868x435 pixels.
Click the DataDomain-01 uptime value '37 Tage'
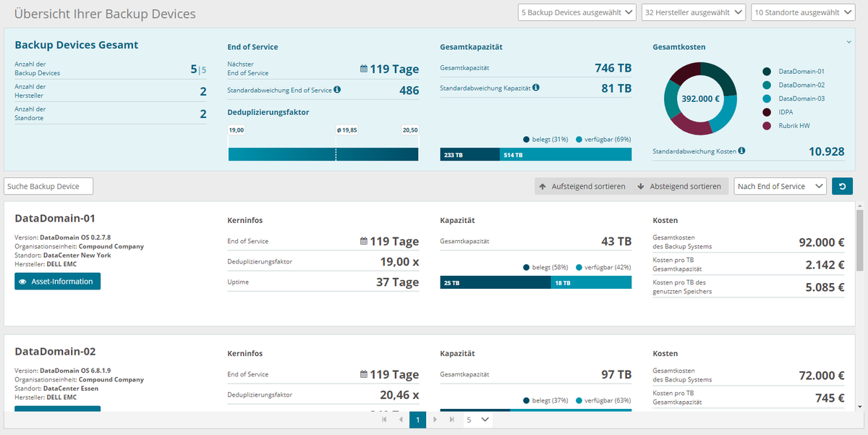pos(397,282)
